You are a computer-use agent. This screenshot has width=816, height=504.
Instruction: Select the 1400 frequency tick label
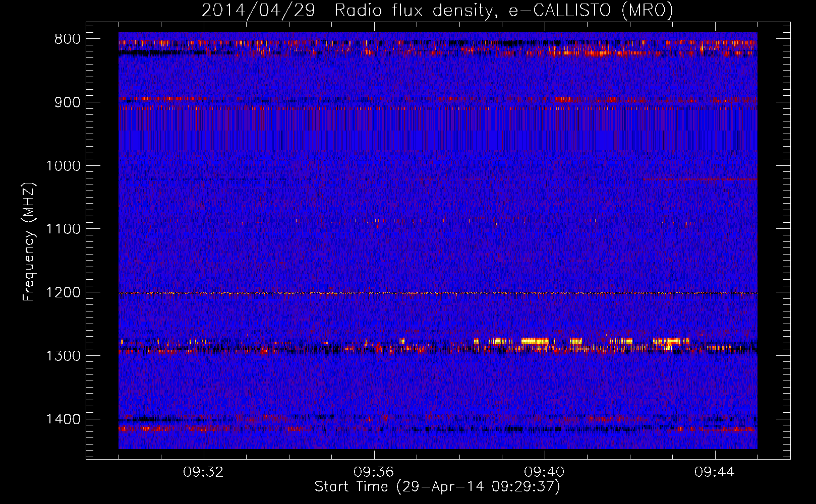[x=63, y=419]
